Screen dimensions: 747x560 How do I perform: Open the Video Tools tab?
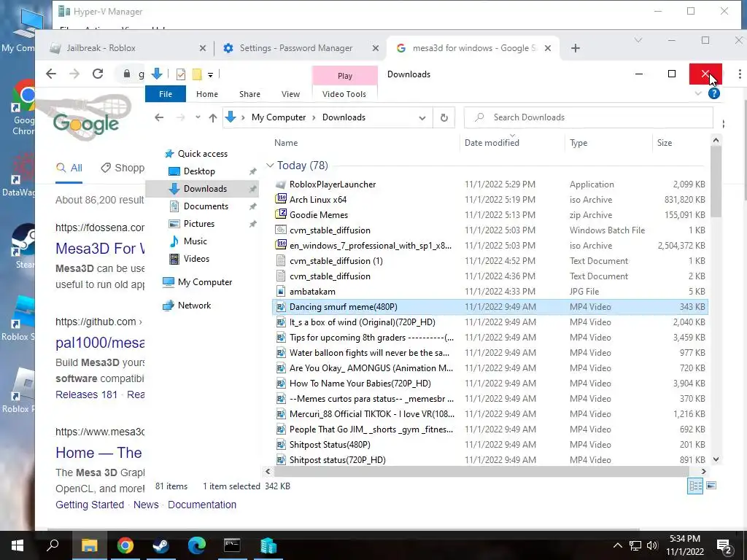(x=344, y=94)
